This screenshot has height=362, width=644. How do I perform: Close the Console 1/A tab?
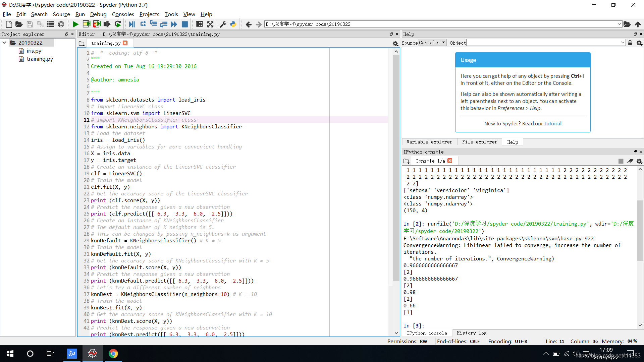[x=450, y=161]
